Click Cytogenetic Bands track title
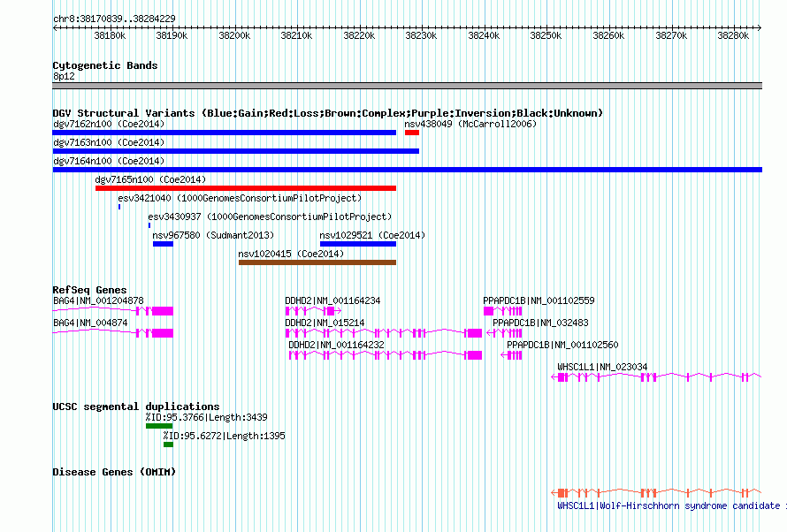The image size is (787, 532). point(105,65)
